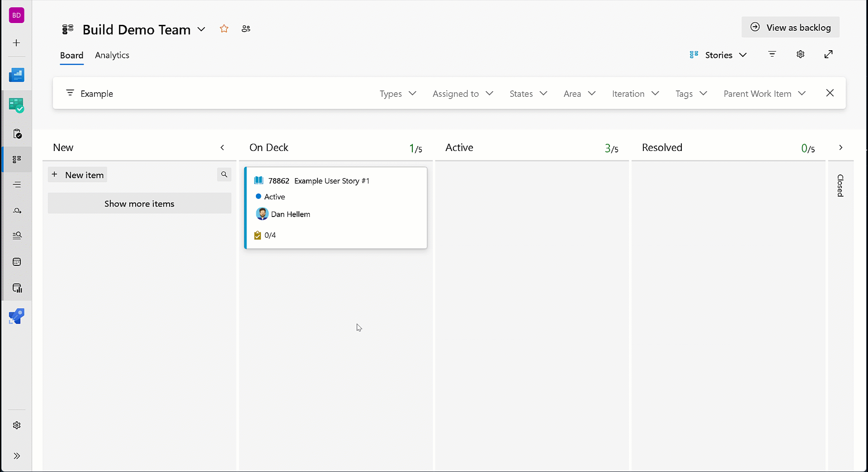Image resolution: width=868 pixels, height=472 pixels.
Task: Toggle the filter bar with the filter icon
Action: pyautogui.click(x=772, y=54)
